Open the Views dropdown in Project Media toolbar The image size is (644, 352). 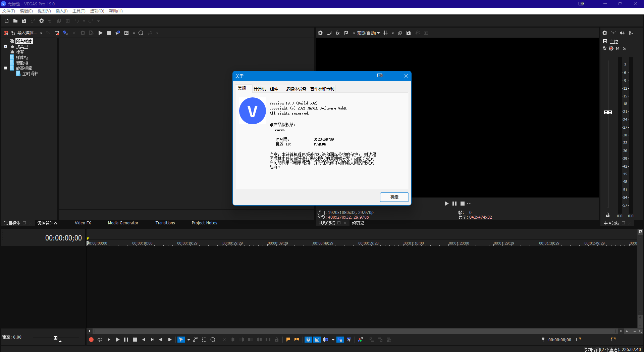(134, 33)
